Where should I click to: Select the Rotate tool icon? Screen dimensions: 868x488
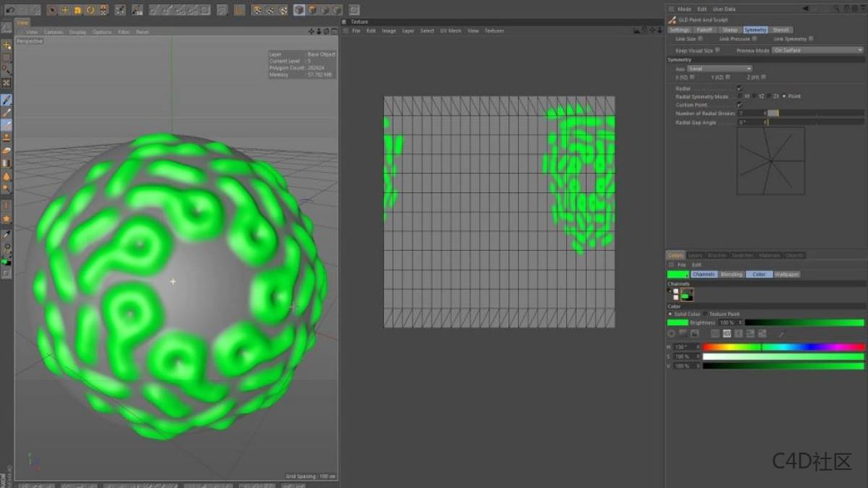click(90, 9)
